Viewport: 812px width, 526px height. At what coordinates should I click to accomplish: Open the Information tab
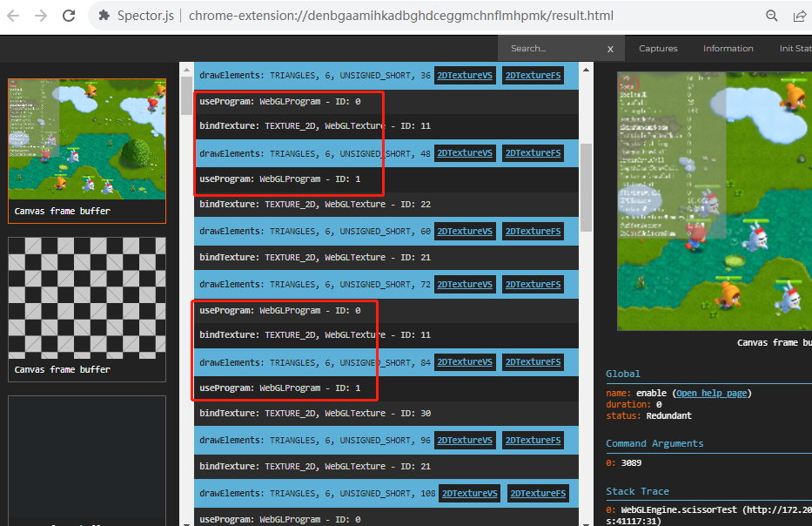point(728,49)
